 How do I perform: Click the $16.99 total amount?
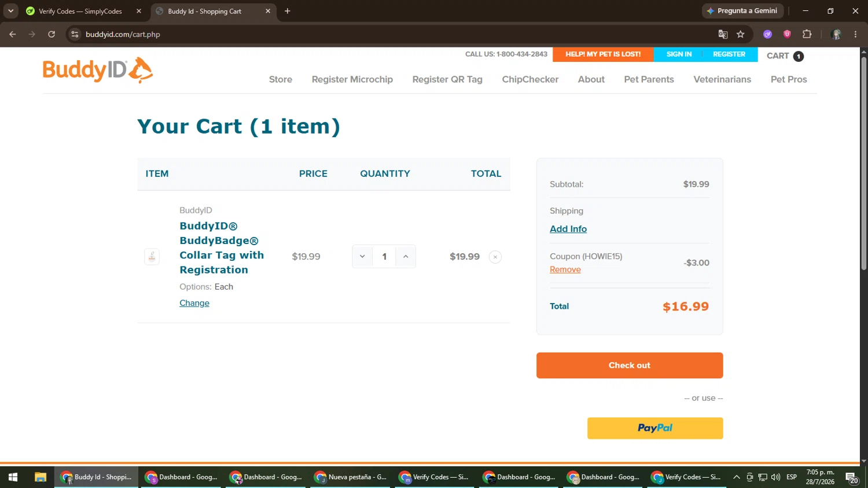686,306
